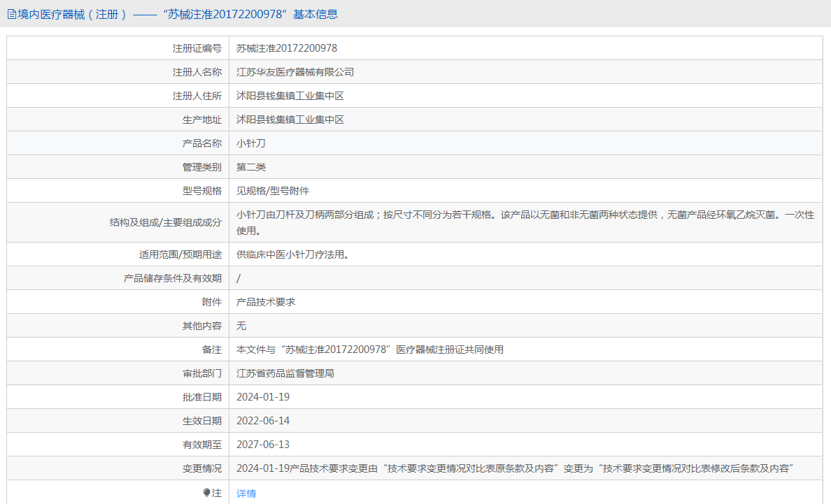Click the document icon before the page title

coord(11,14)
